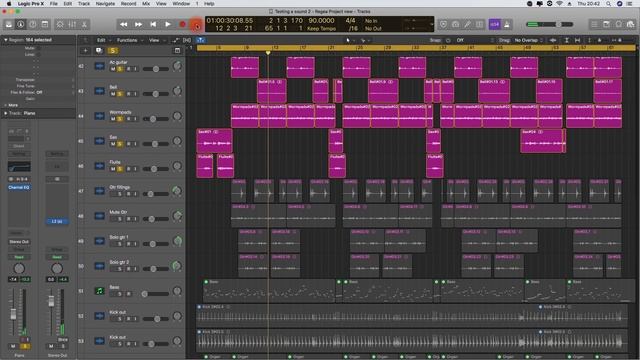Open the Mix menu
640x360 pixels.
pyautogui.click(x=146, y=3)
